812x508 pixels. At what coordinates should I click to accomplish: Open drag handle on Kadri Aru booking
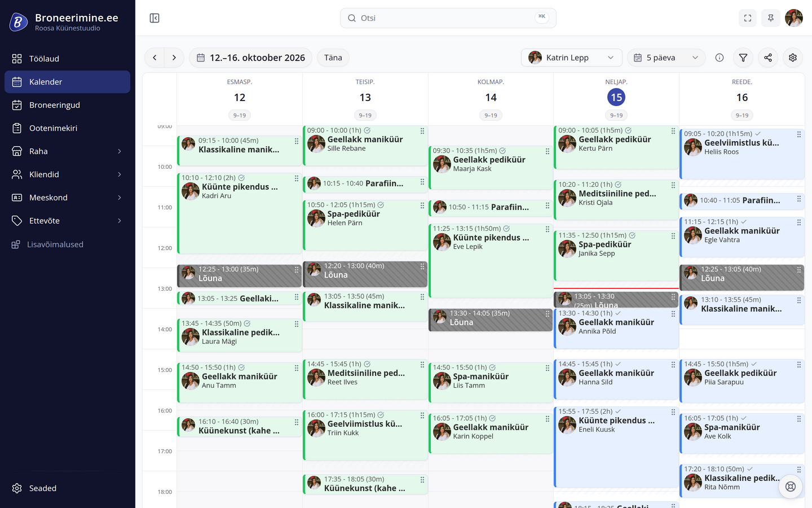297,178
